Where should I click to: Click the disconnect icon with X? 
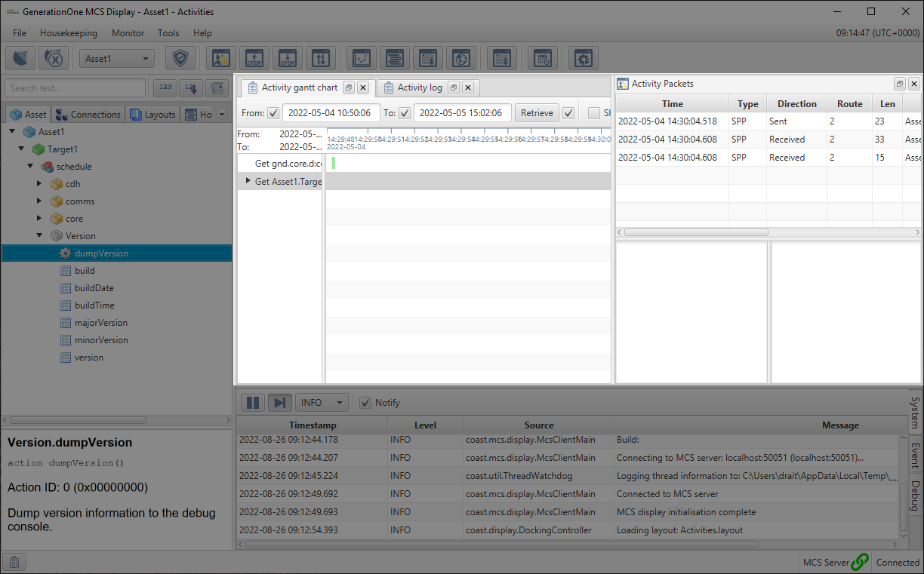54,58
